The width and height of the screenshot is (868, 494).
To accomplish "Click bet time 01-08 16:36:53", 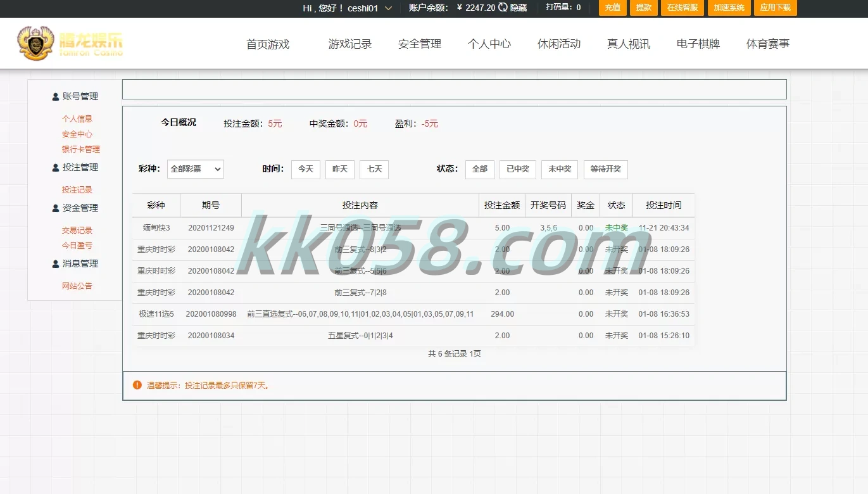I will pos(664,314).
